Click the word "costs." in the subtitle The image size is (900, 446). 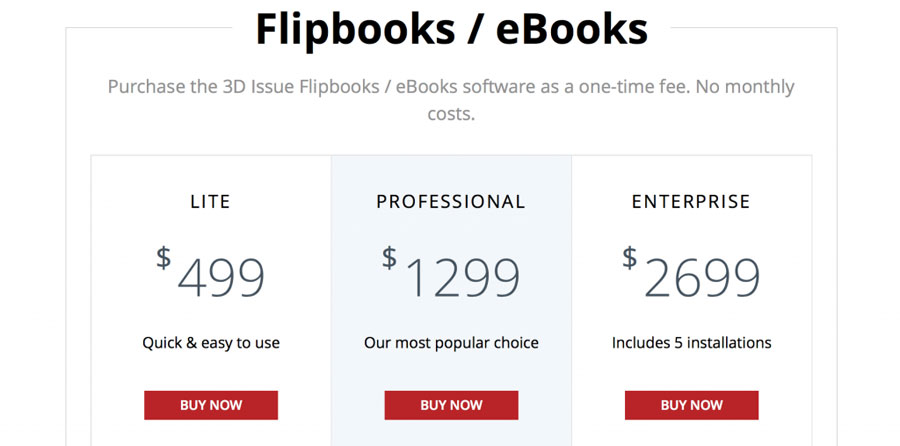point(451,114)
